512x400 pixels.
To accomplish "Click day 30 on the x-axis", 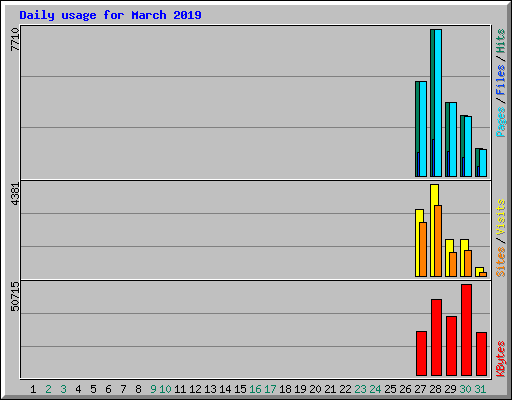I will pyautogui.click(x=465, y=389).
